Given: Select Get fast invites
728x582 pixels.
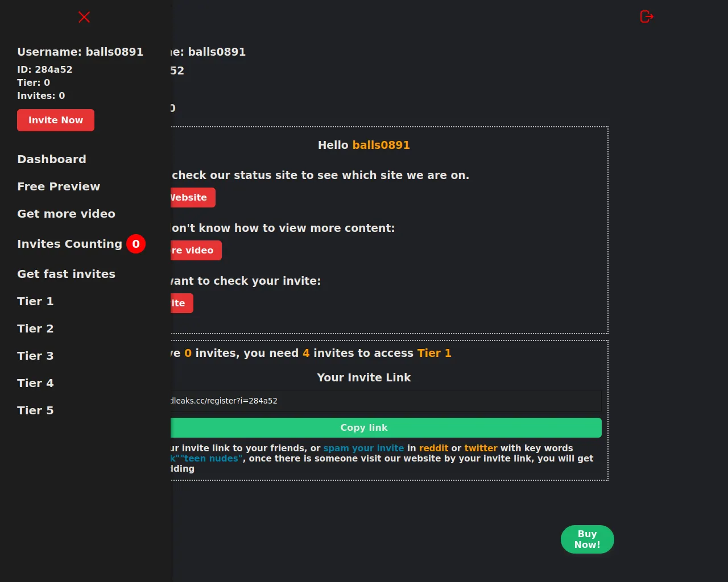Looking at the screenshot, I should click(x=65, y=274).
